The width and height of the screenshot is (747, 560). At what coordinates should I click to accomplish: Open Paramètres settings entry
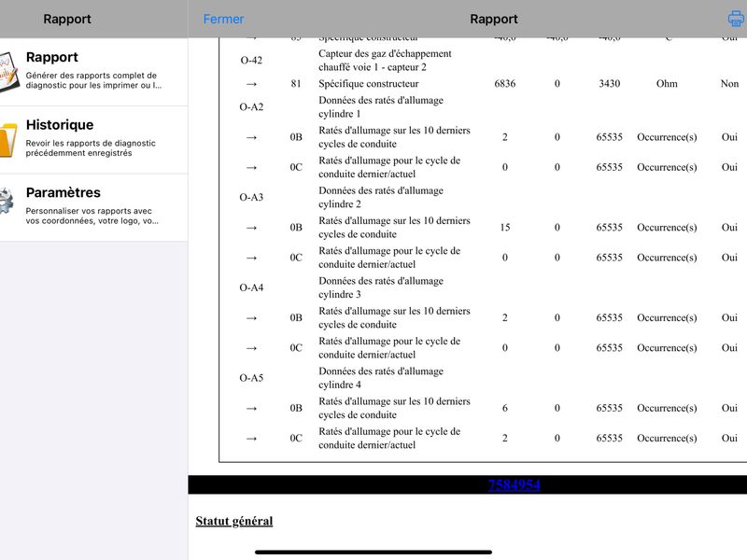[x=94, y=207]
